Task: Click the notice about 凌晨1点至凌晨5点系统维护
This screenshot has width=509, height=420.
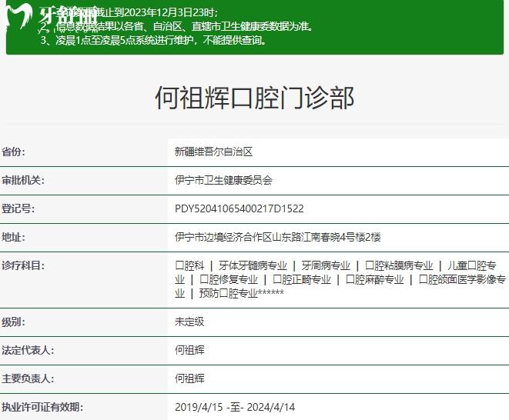Action: pyautogui.click(x=153, y=40)
